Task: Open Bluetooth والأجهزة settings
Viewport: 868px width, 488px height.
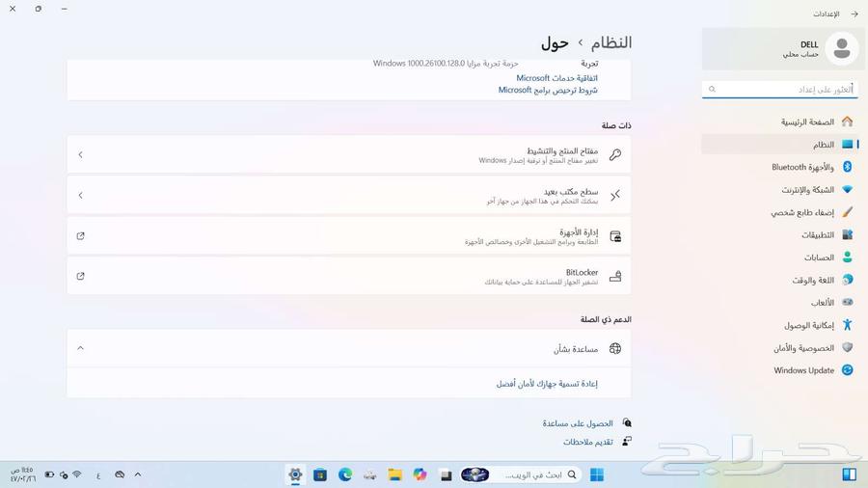Action: coord(780,167)
